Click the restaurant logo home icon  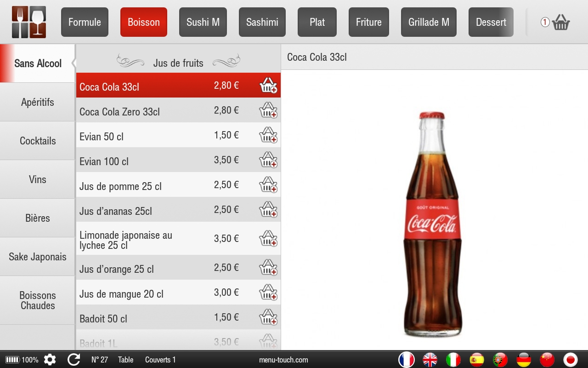point(29,22)
